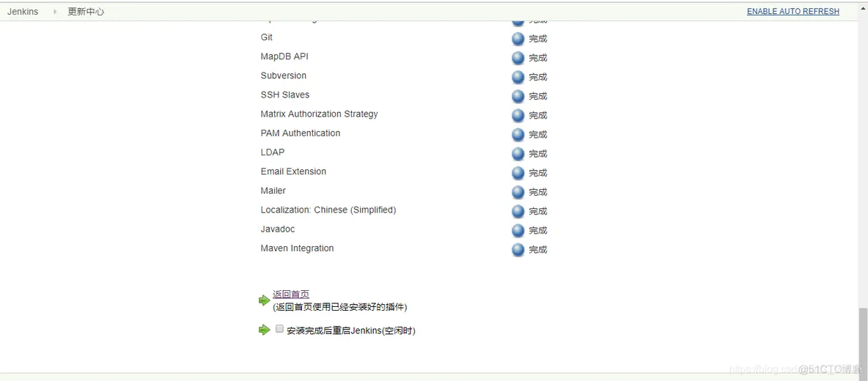The height and width of the screenshot is (381, 868).
Task: Click 完成 status text for Maven Integration
Action: (x=538, y=250)
